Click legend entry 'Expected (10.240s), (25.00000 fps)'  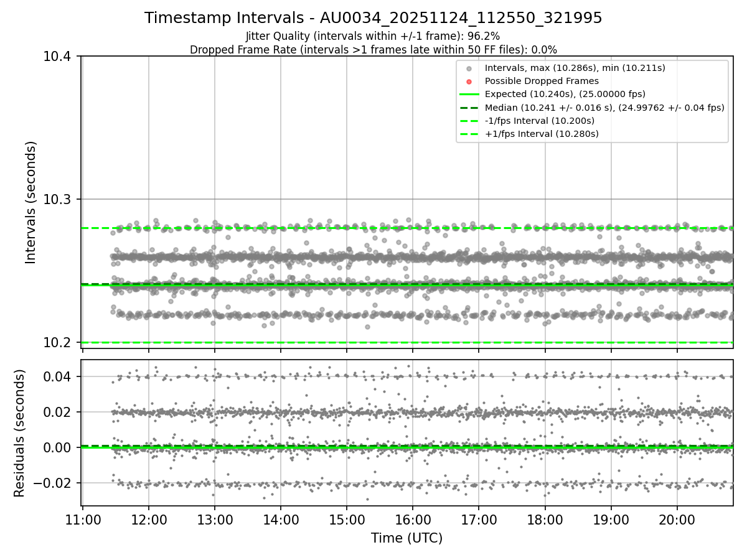point(565,94)
